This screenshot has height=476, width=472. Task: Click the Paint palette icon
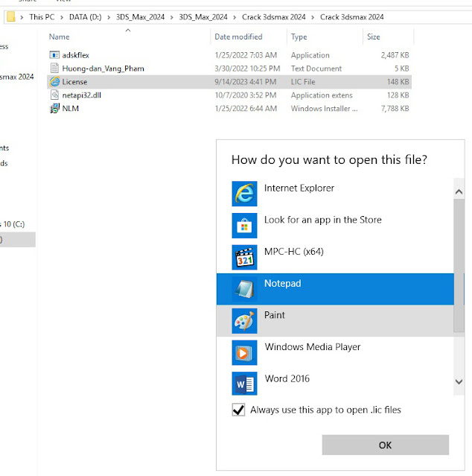coord(244,321)
